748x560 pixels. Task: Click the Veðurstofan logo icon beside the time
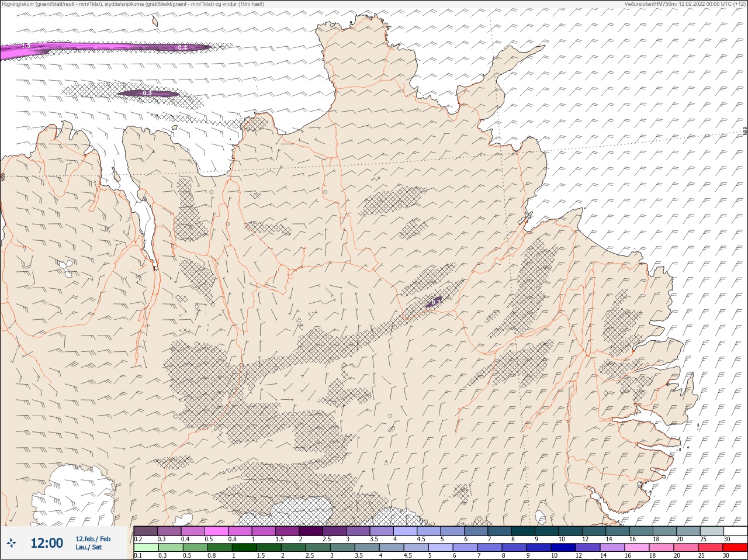pyautogui.click(x=11, y=543)
